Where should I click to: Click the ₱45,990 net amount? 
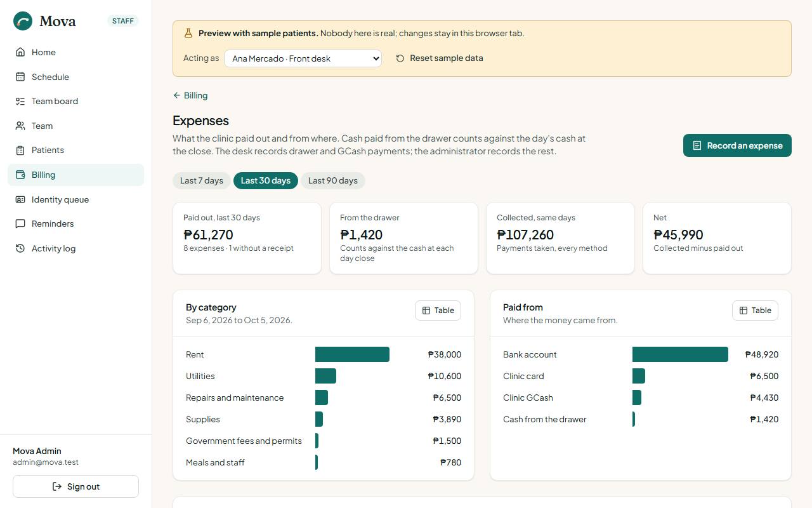pos(679,235)
